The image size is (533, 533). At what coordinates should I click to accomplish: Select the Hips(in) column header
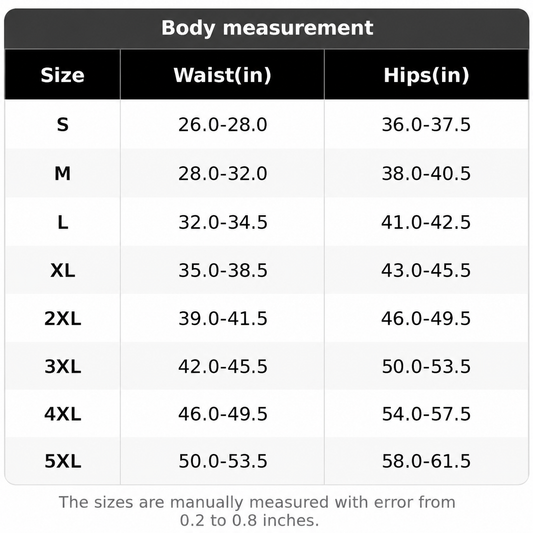click(426, 75)
